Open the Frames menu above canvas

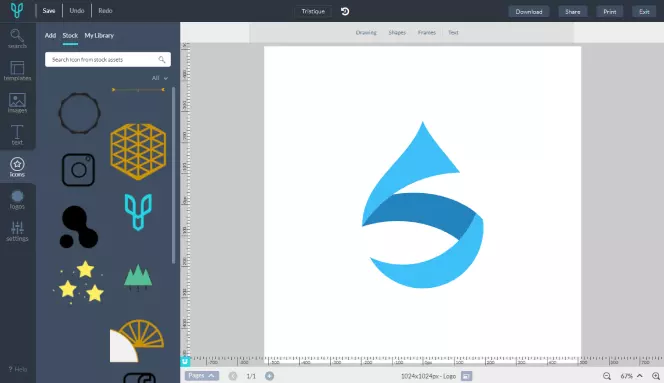click(x=426, y=32)
